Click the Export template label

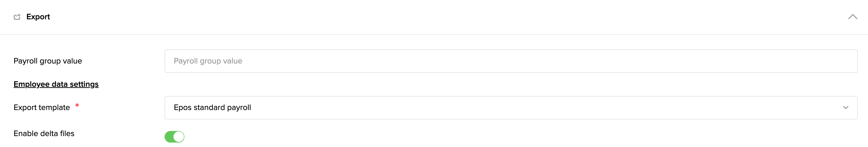(41, 108)
